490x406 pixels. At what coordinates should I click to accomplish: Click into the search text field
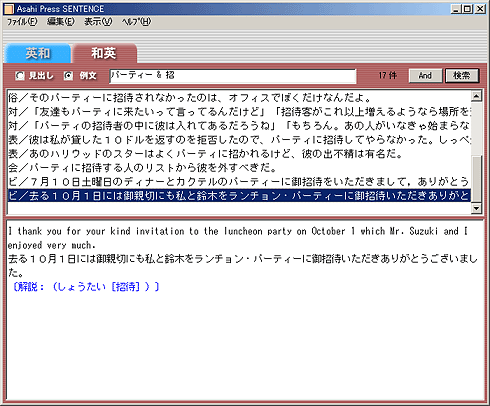tap(233, 76)
